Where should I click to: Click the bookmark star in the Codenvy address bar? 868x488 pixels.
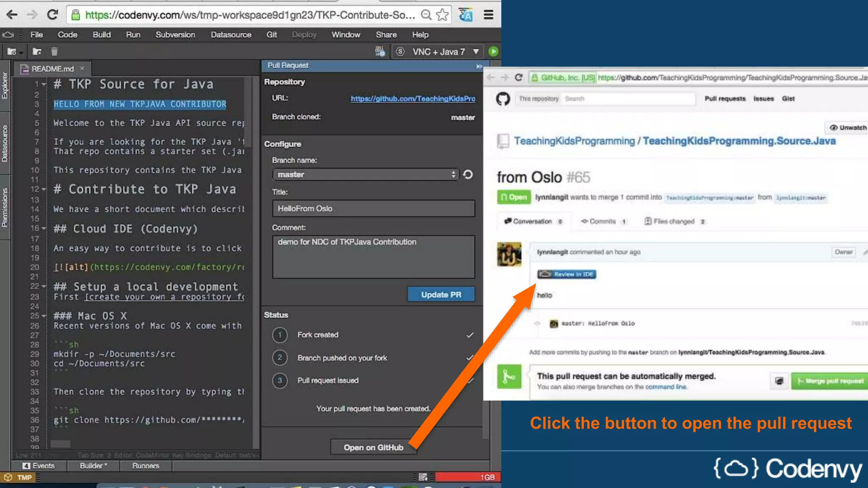(x=442, y=15)
